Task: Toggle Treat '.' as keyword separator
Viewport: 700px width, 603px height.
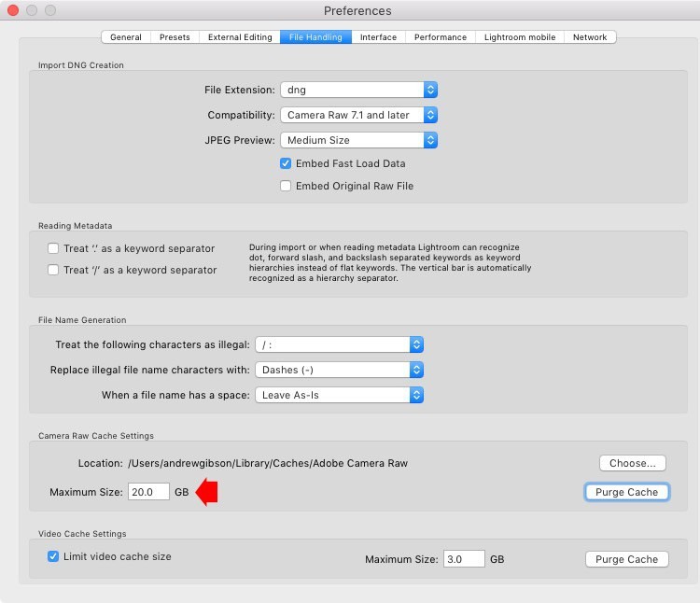Action: coord(53,248)
